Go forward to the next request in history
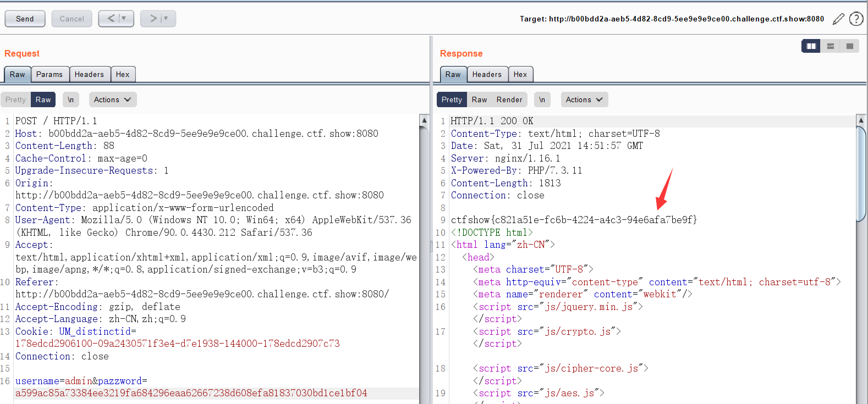This screenshot has width=868, height=404. pyautogui.click(x=153, y=19)
